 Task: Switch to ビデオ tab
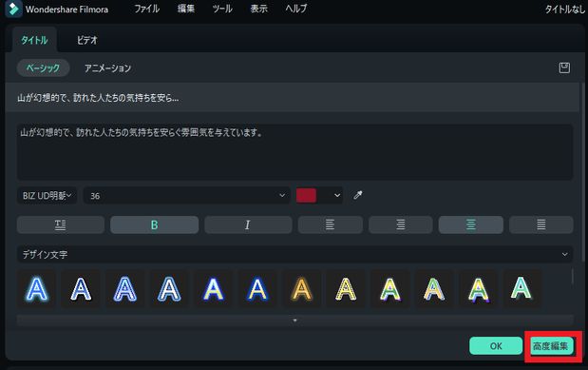tap(87, 40)
